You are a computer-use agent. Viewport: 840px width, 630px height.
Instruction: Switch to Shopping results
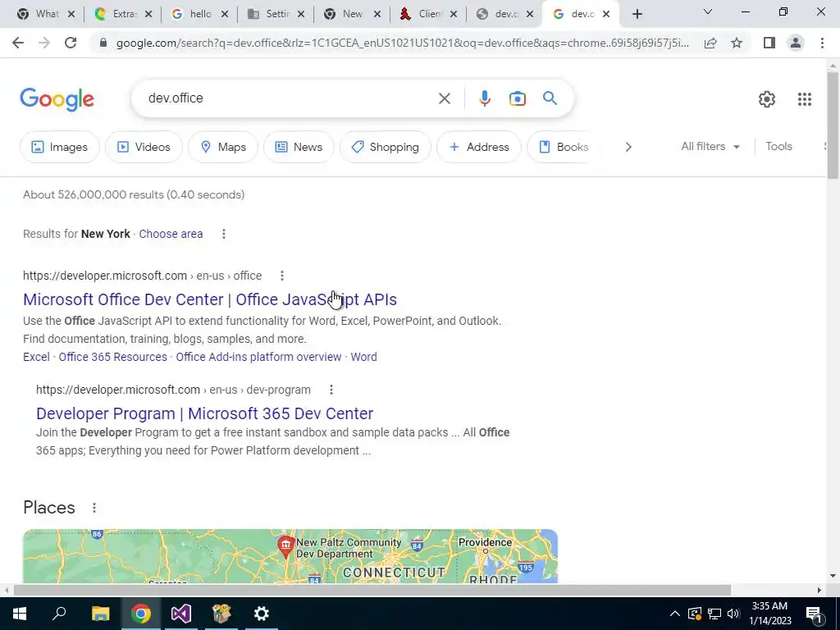386,147
